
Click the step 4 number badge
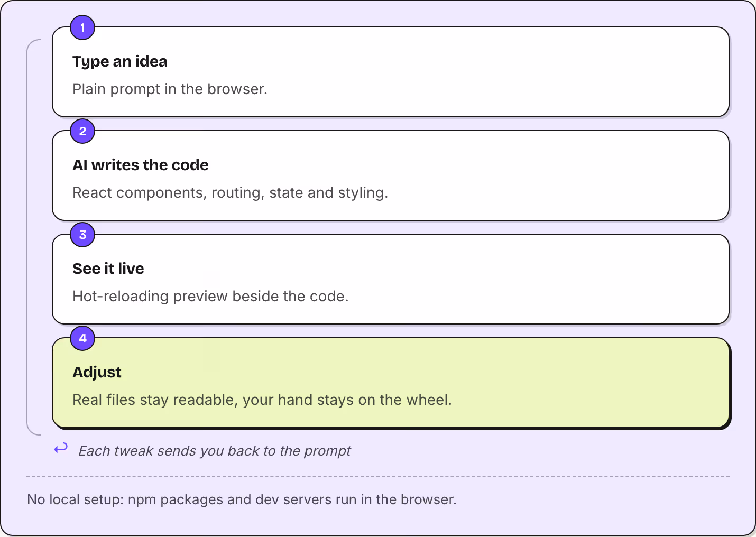(x=82, y=338)
